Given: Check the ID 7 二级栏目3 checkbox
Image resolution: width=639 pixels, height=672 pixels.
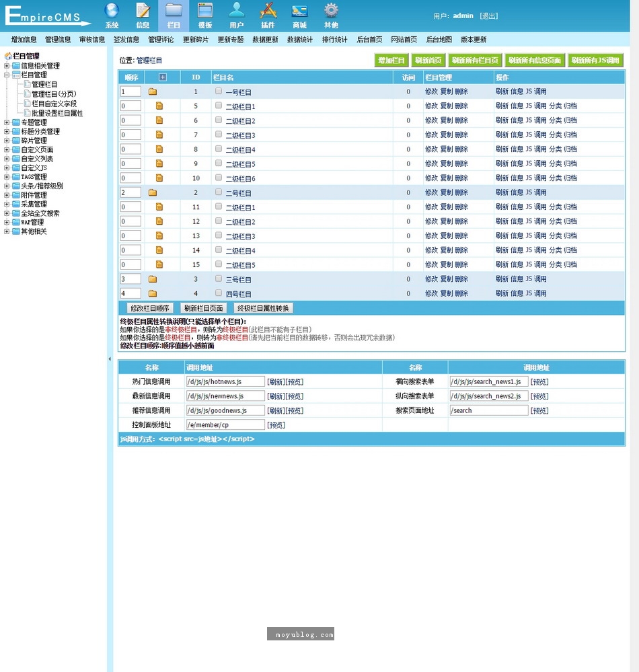Looking at the screenshot, I should [x=219, y=134].
